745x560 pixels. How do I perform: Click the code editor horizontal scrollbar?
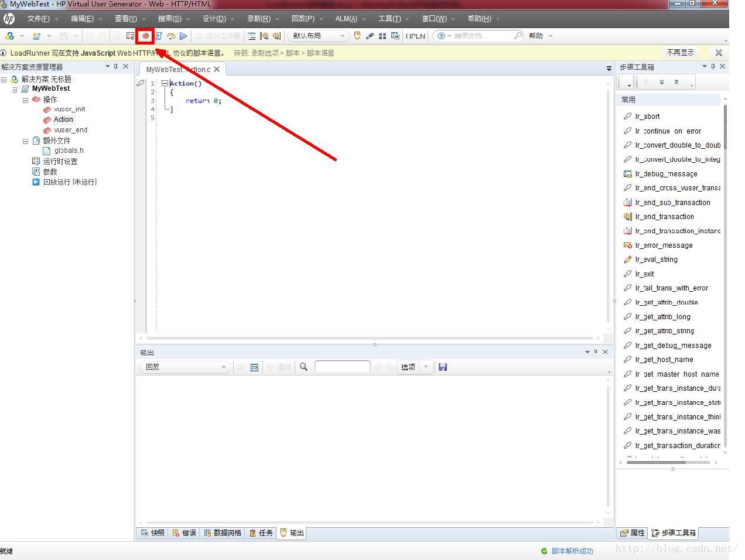[370, 338]
